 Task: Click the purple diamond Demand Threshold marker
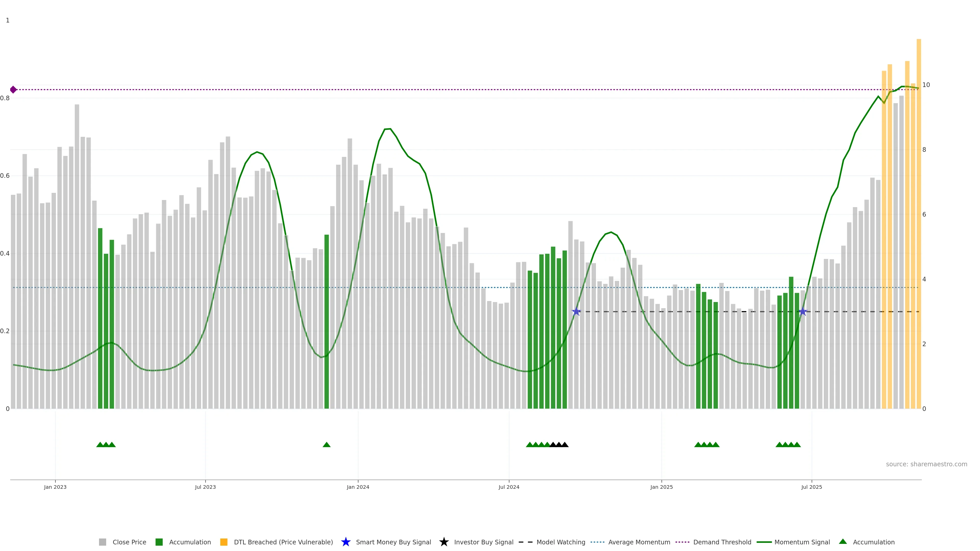point(13,90)
